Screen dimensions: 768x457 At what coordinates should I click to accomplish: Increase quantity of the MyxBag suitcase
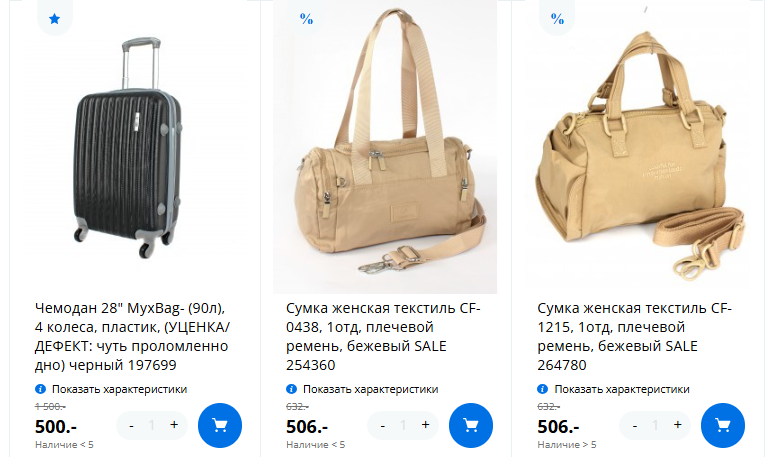(x=174, y=425)
